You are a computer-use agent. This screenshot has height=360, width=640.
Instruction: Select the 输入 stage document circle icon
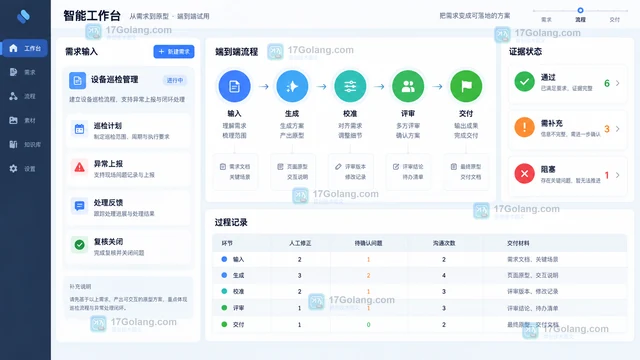(234, 86)
